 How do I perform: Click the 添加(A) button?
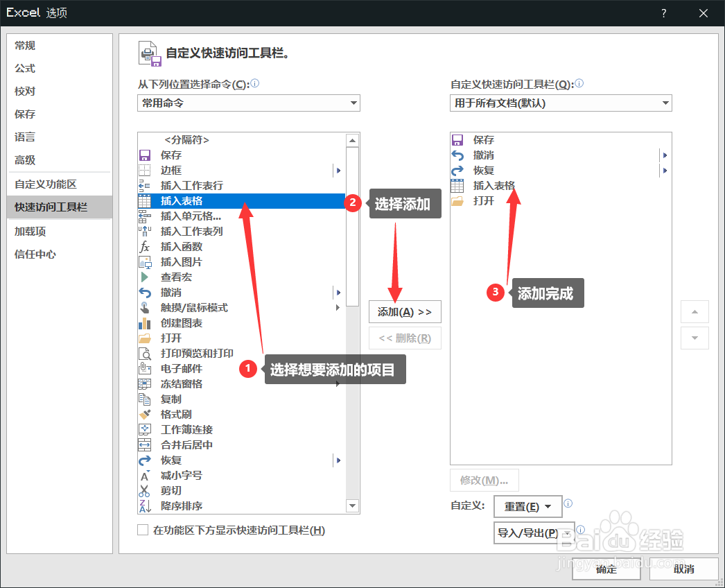405,311
